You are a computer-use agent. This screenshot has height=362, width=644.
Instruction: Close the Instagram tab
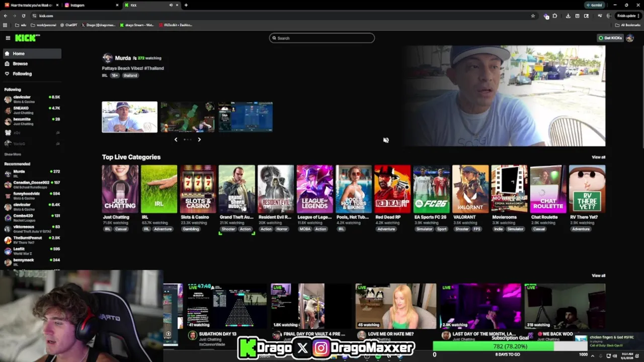pos(117,5)
